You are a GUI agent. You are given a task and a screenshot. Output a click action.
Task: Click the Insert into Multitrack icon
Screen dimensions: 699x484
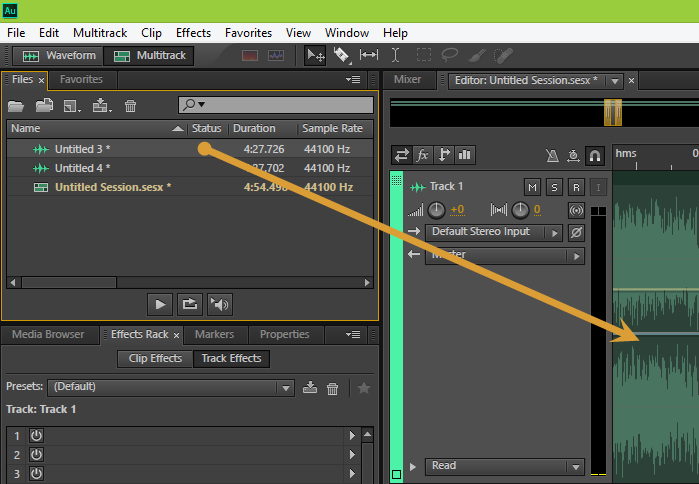tap(102, 106)
